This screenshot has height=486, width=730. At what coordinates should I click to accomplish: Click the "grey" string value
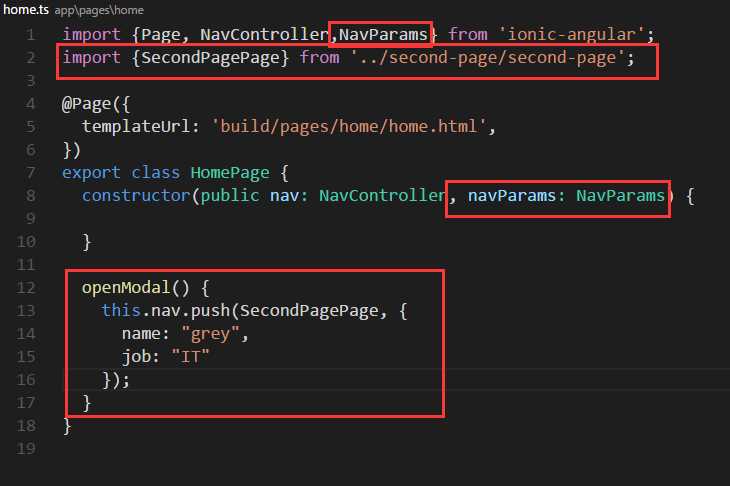click(210, 334)
